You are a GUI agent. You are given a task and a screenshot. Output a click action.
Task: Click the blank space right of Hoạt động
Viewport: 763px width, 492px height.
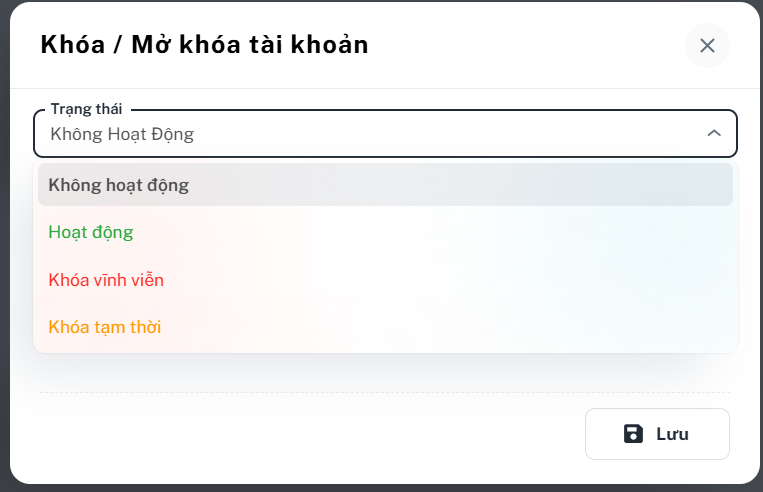(433, 232)
